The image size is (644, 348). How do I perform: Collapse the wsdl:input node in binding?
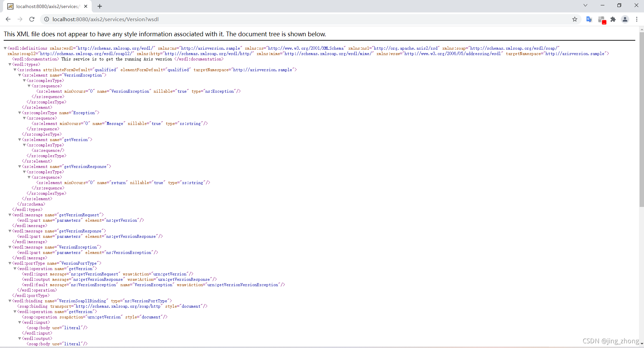pos(19,322)
